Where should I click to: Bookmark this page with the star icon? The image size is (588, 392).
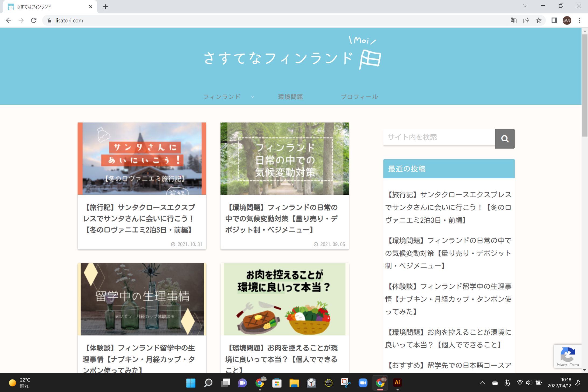538,20
